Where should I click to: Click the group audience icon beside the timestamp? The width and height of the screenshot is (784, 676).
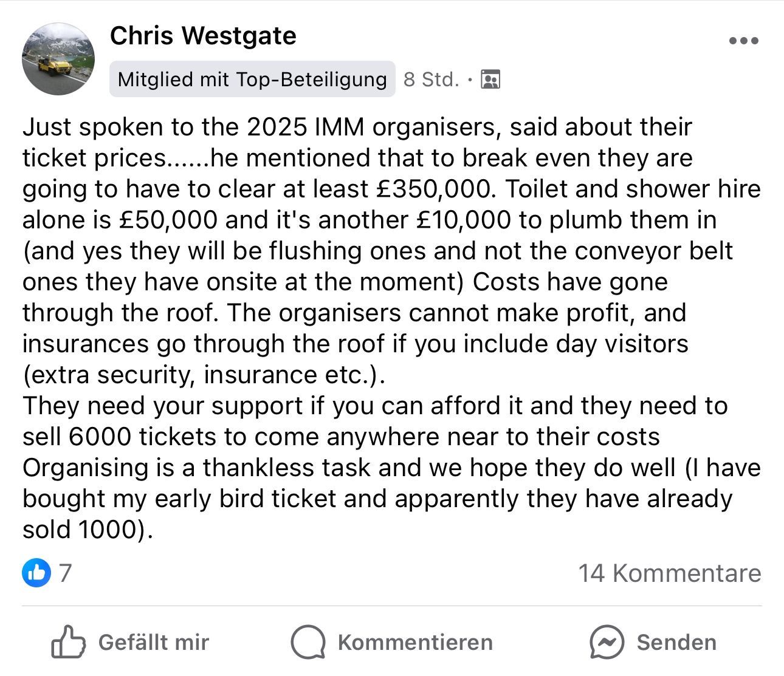point(490,80)
